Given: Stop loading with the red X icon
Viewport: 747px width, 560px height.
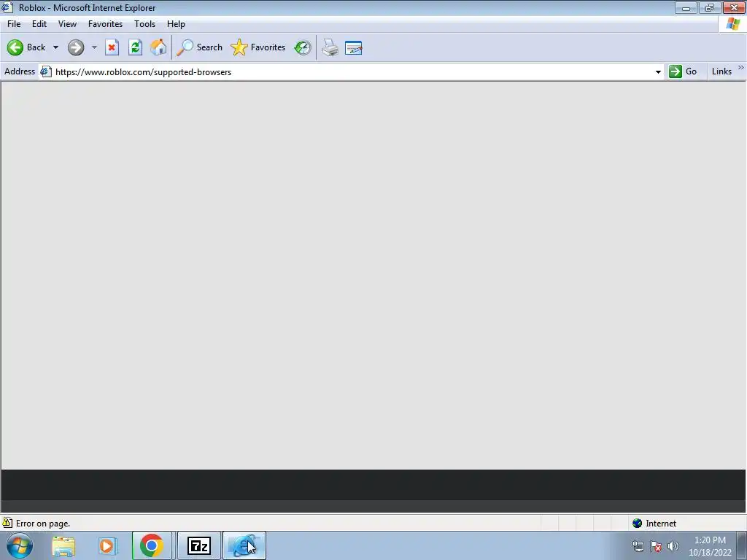Looking at the screenshot, I should [x=112, y=47].
